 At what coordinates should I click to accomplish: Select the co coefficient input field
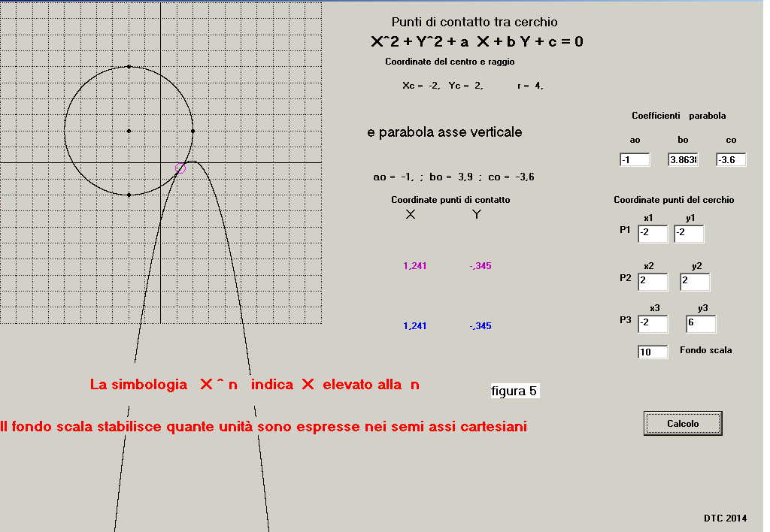click(731, 159)
